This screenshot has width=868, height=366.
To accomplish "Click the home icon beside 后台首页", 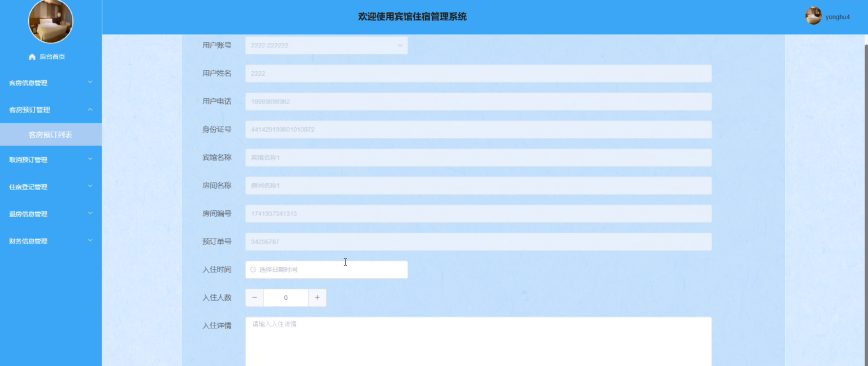I will click(x=32, y=57).
